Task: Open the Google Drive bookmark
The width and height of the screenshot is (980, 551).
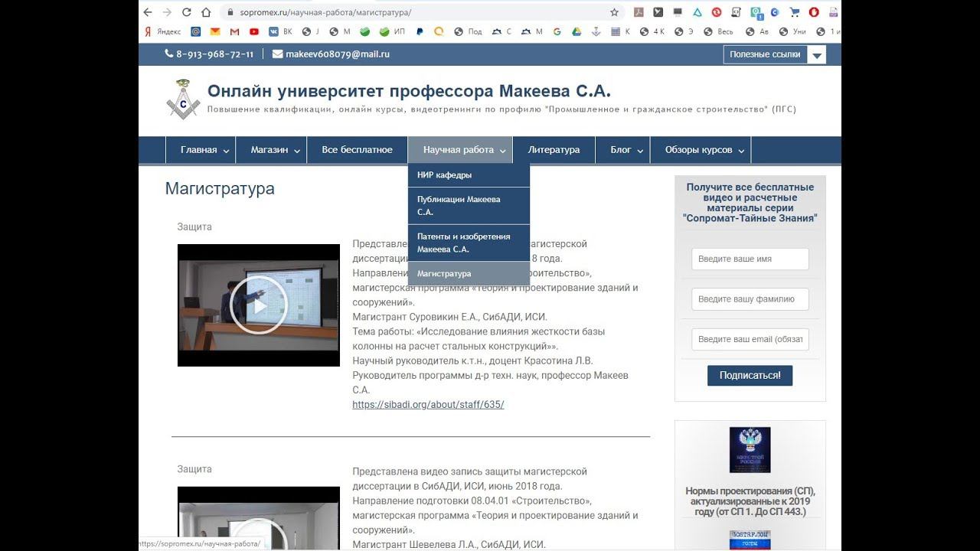Action: [x=576, y=31]
